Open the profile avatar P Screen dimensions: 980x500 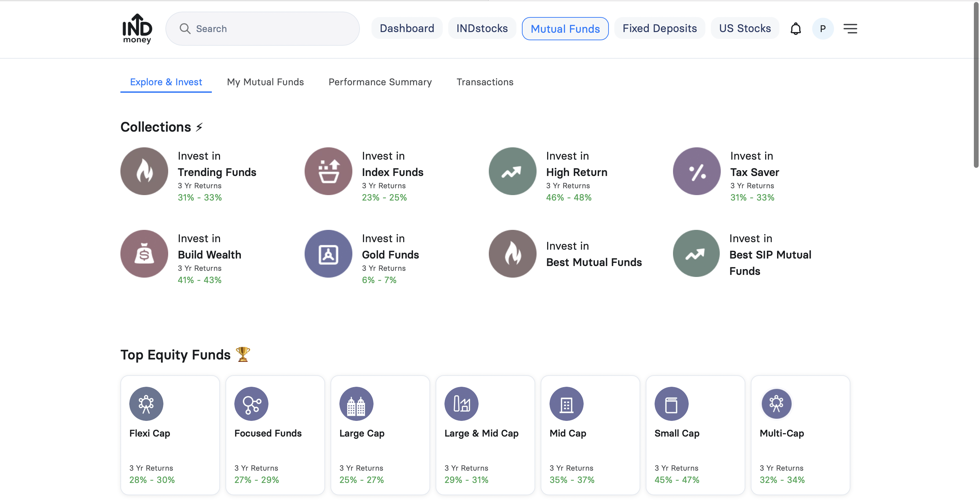(822, 29)
